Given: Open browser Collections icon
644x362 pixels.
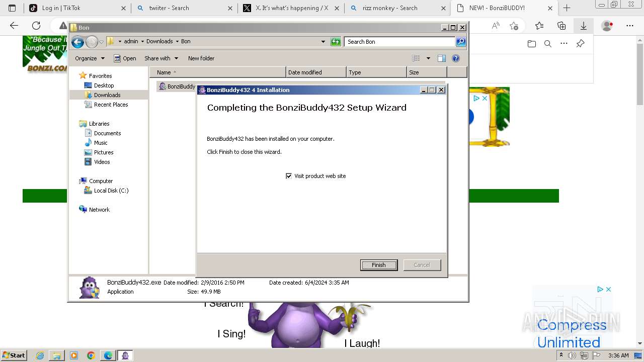Looking at the screenshot, I should pyautogui.click(x=561, y=26).
